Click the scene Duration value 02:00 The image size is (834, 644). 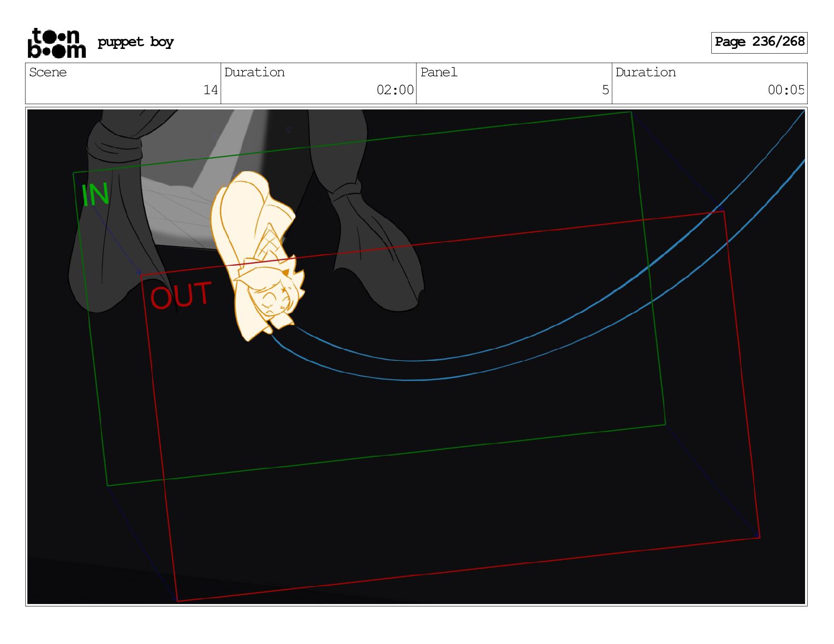pos(395,90)
